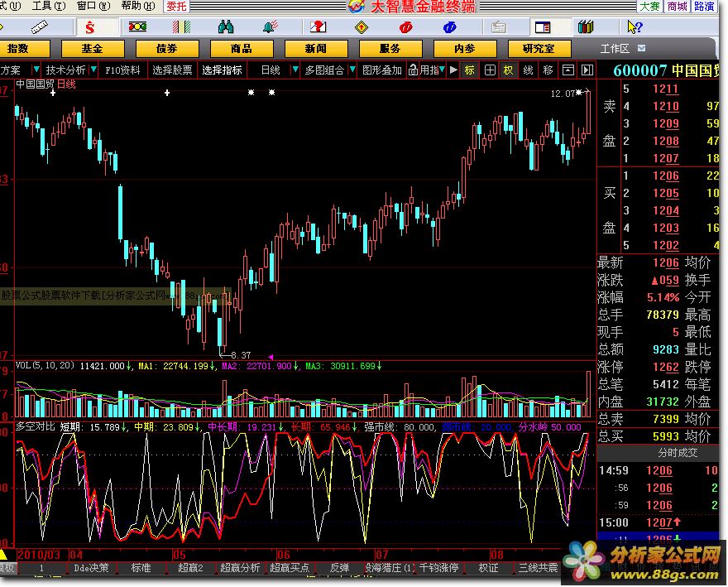Switch to the 超赢分析 bottom tab

(240, 567)
